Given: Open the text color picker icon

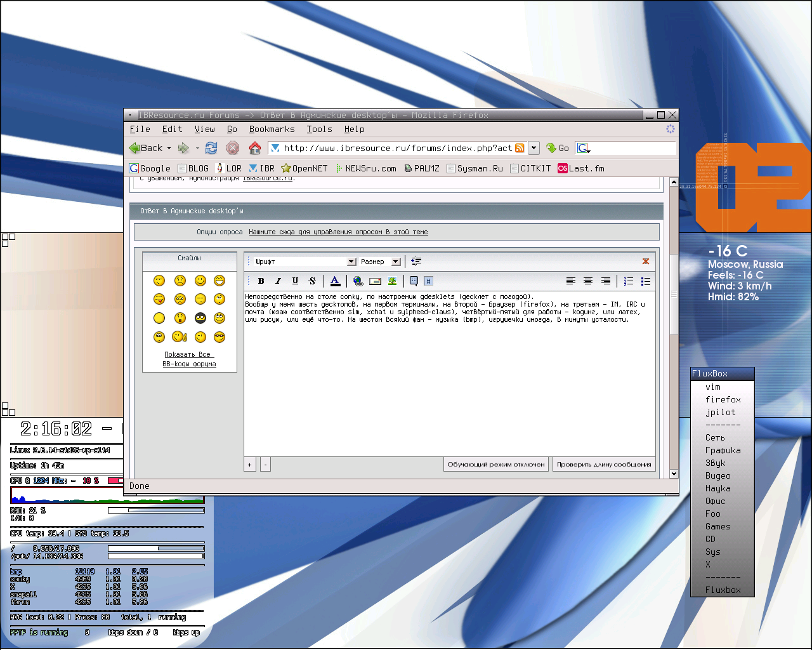Looking at the screenshot, I should pos(336,281).
